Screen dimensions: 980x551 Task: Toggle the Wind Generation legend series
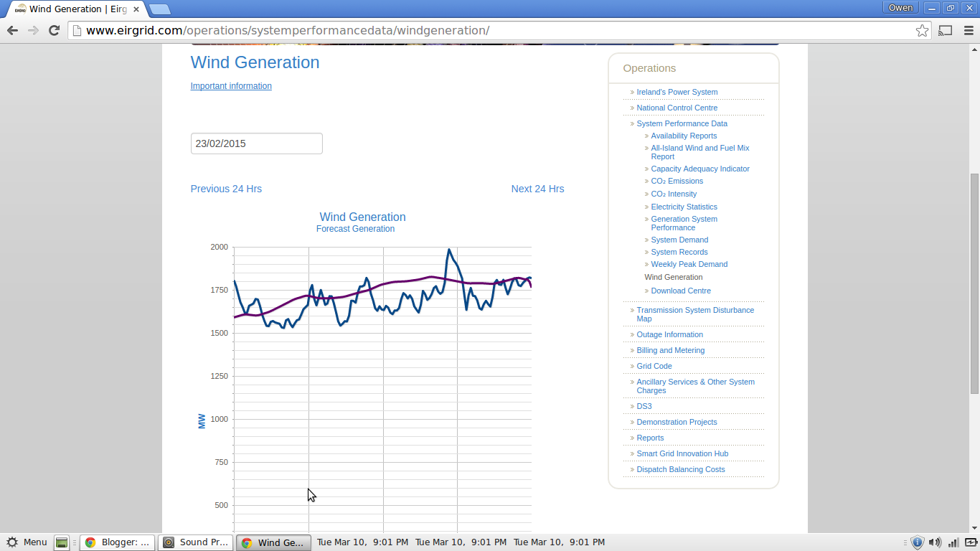click(x=363, y=217)
